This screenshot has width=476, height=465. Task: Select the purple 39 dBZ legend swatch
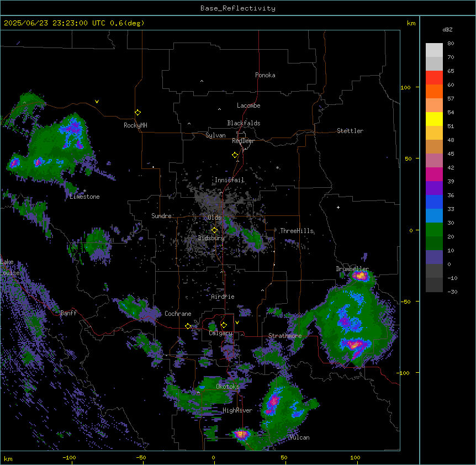[434, 188]
